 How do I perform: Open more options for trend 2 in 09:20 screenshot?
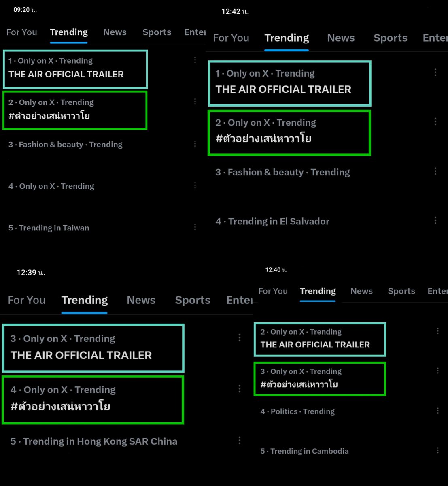(195, 102)
